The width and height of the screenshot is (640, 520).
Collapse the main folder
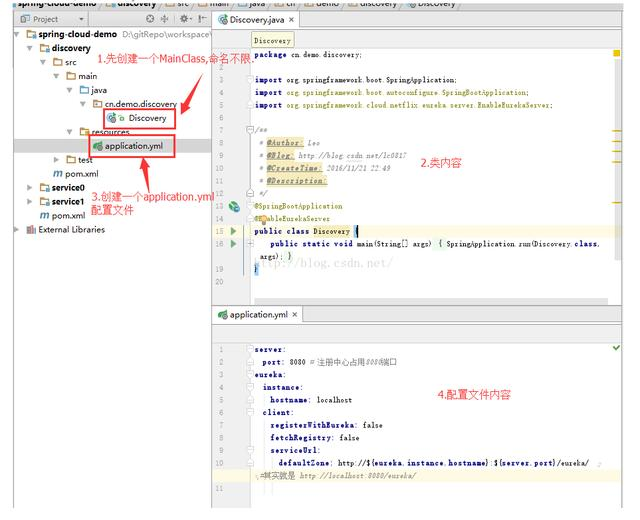coord(57,76)
